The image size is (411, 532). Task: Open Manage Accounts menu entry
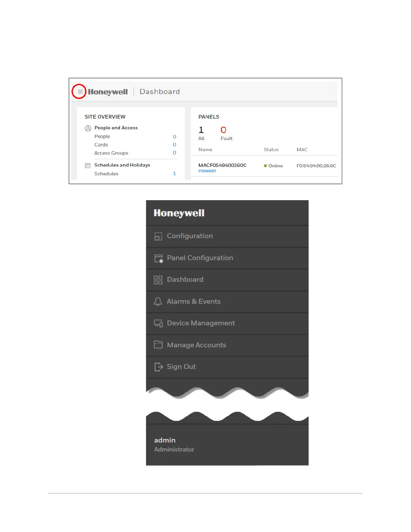tap(227, 345)
